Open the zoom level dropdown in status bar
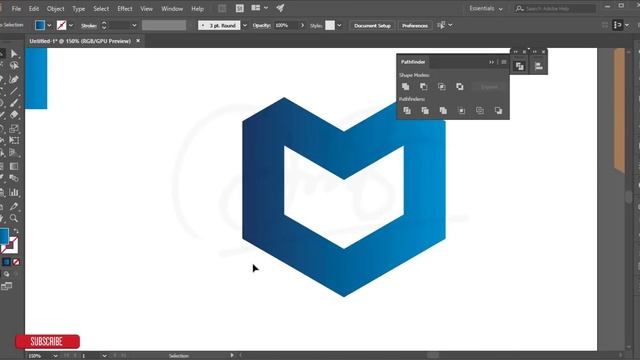This screenshot has width=640, height=360. [55, 356]
